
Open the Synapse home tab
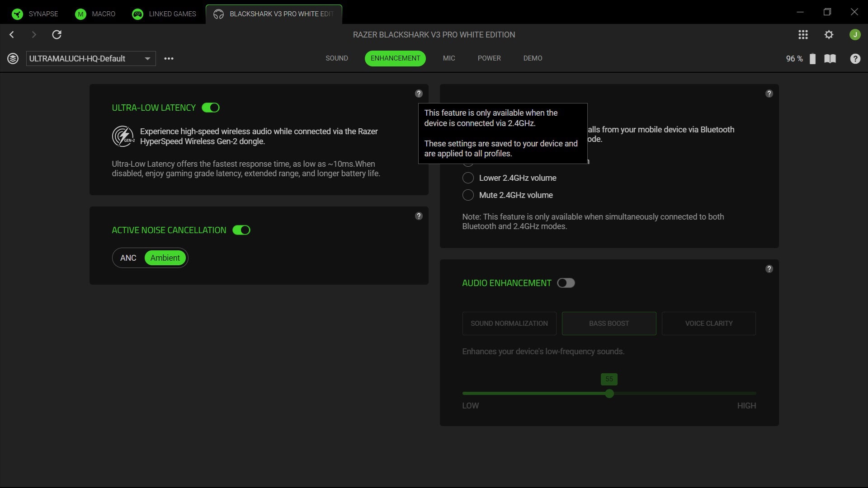coord(35,14)
